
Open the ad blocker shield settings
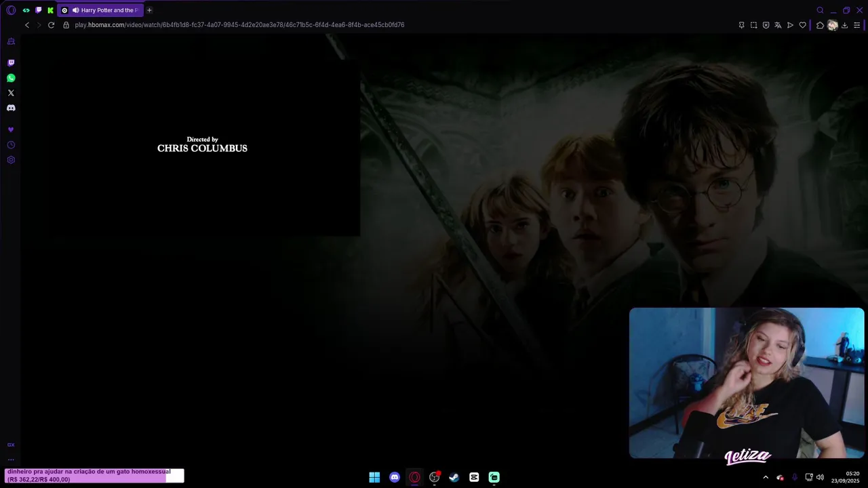(x=766, y=25)
